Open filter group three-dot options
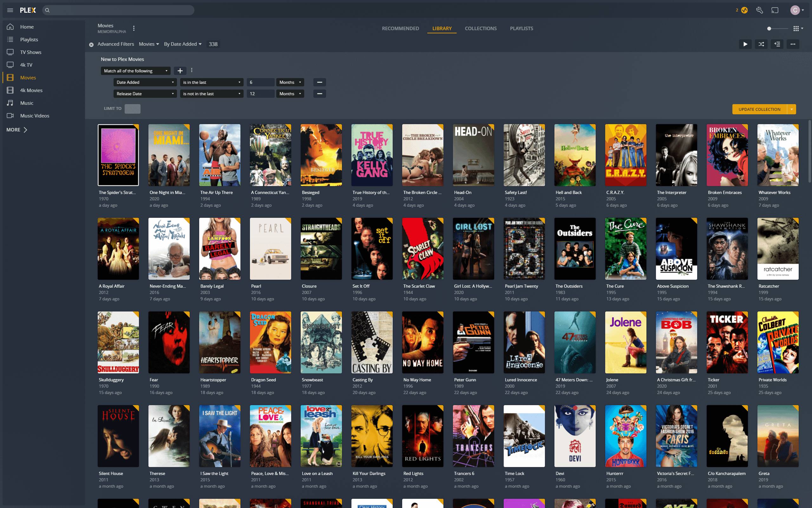The image size is (812, 508). point(192,70)
